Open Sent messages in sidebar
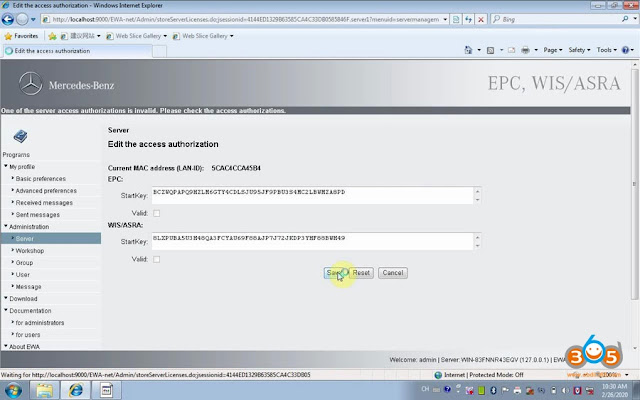The width and height of the screenshot is (640, 400). pyautogui.click(x=37, y=215)
